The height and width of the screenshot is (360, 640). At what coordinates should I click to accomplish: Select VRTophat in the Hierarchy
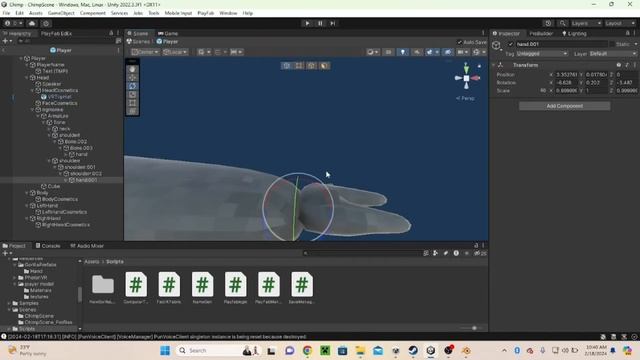60,97
